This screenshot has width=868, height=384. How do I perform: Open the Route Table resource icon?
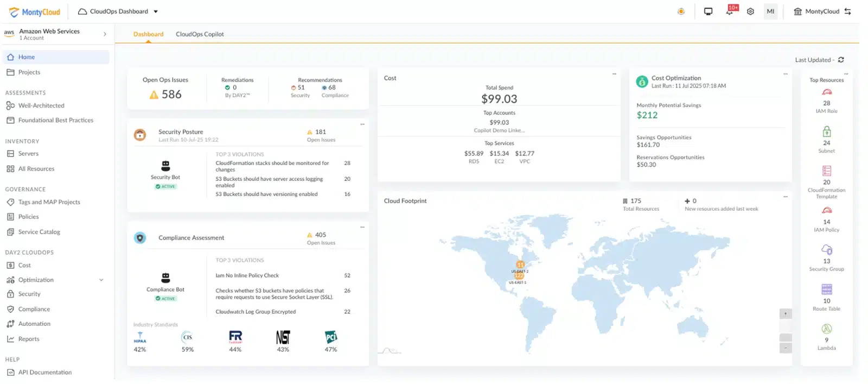pyautogui.click(x=826, y=289)
